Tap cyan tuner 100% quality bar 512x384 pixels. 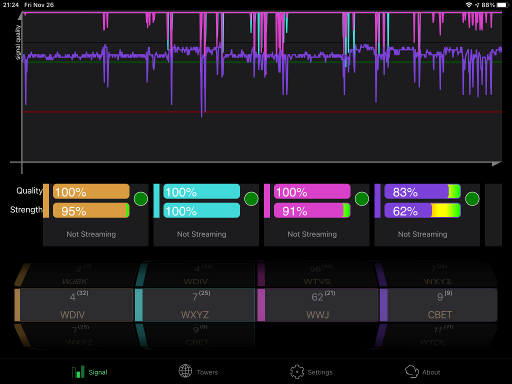[x=202, y=192]
